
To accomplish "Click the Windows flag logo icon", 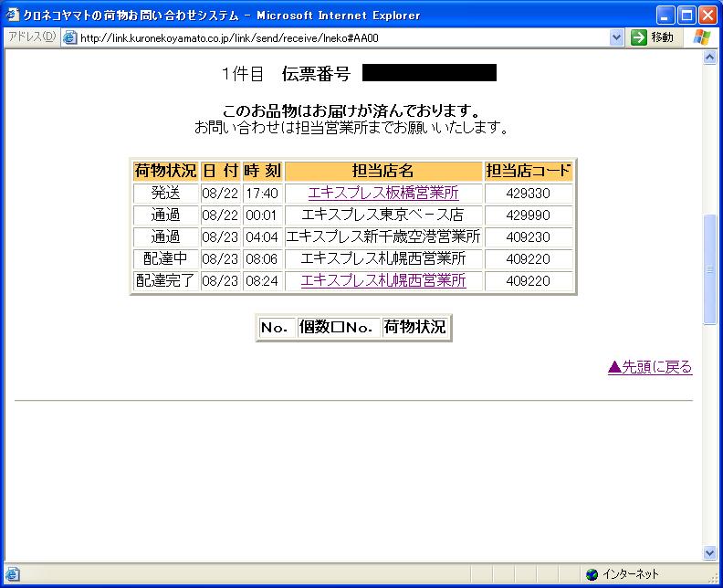I will [702, 37].
